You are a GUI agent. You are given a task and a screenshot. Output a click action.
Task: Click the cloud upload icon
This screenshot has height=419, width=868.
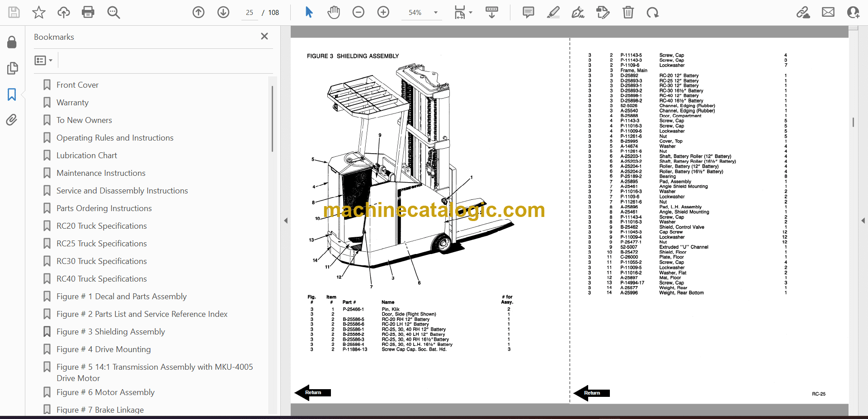[x=64, y=12]
